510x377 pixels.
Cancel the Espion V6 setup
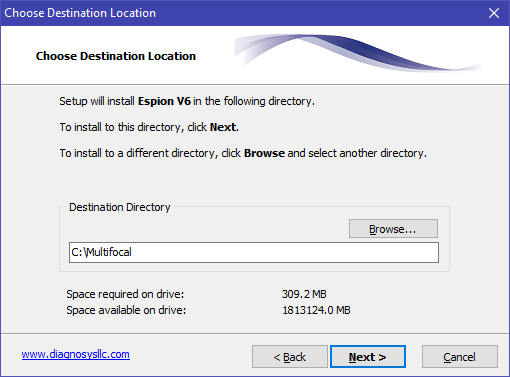pyautogui.click(x=460, y=357)
